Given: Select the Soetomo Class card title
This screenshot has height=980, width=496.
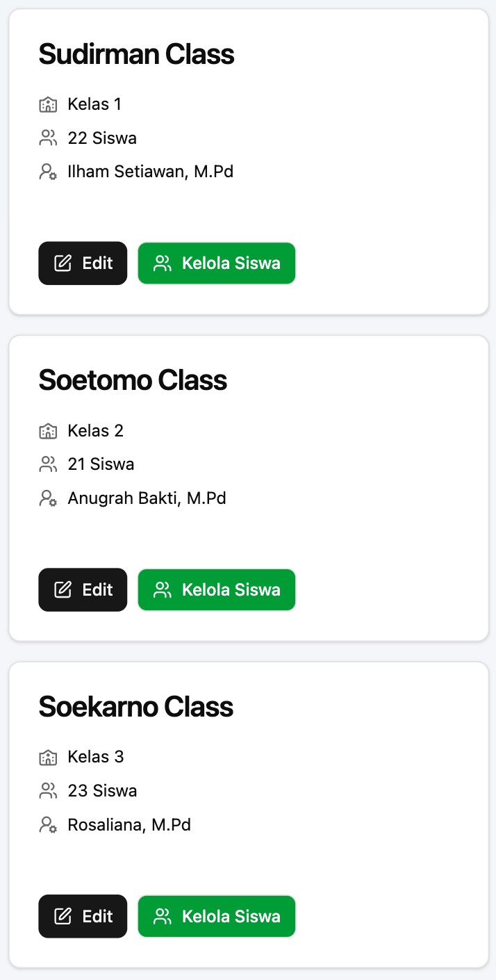Looking at the screenshot, I should point(133,380).
